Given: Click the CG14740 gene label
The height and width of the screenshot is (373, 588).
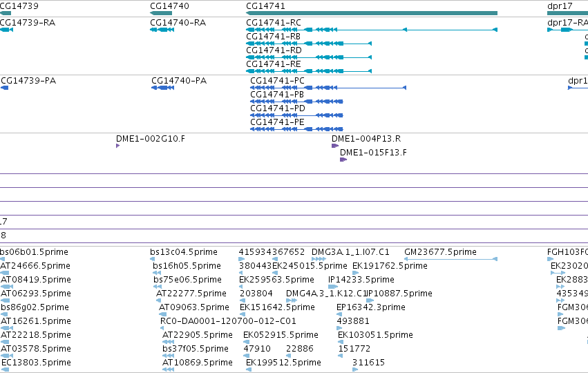Looking at the screenshot, I should [x=169, y=6].
